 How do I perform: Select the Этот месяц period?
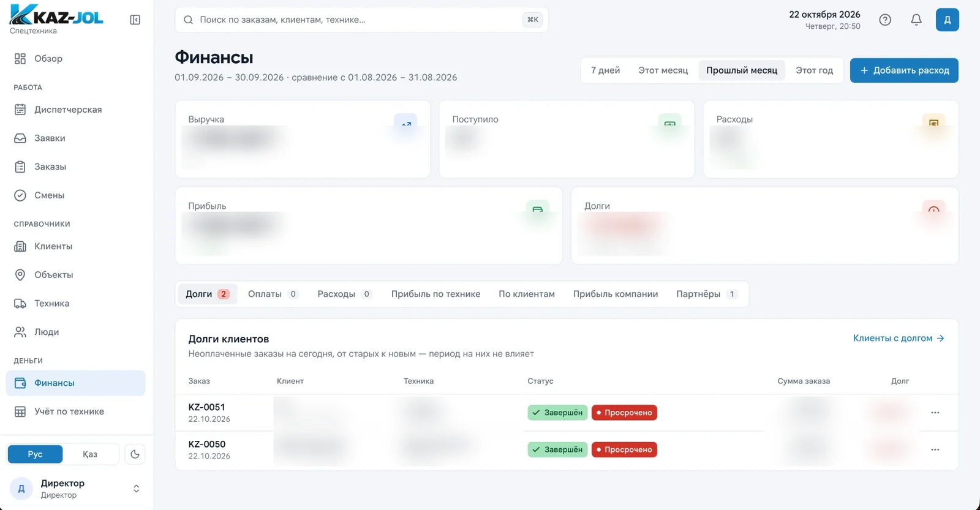(x=663, y=70)
